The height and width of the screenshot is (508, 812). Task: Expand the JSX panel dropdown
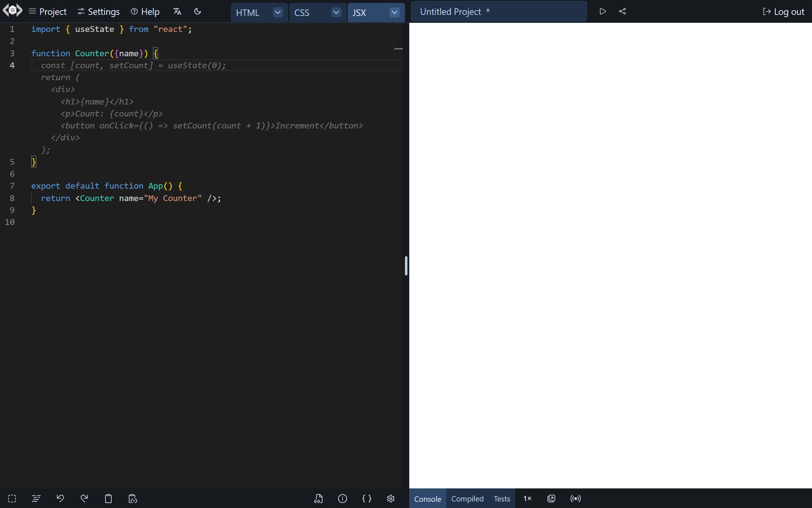394,12
